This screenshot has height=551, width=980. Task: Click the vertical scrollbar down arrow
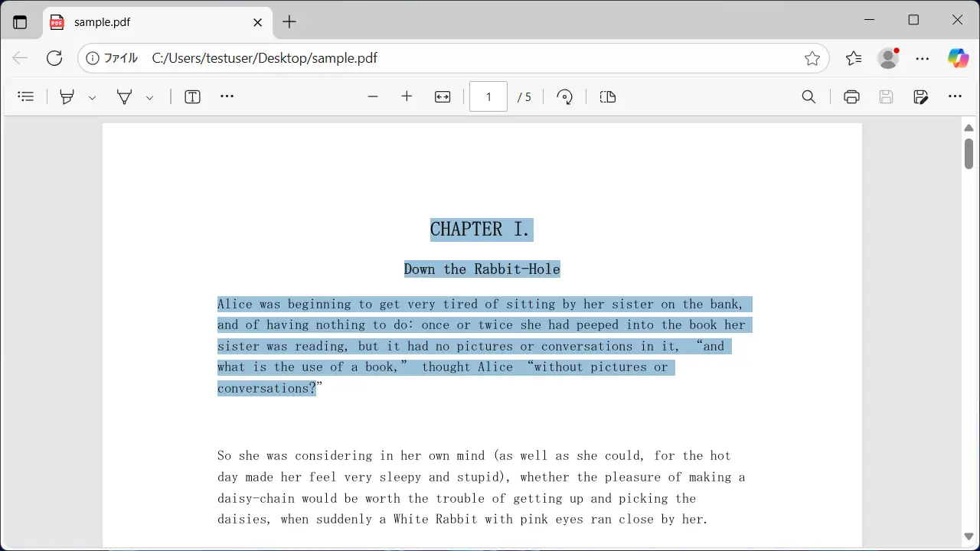tap(969, 536)
